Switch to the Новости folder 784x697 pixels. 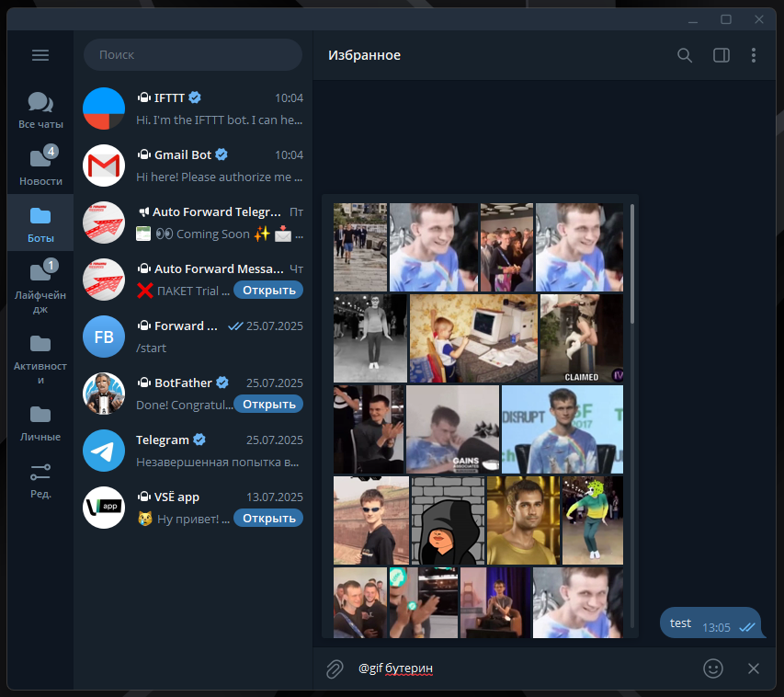click(x=40, y=166)
